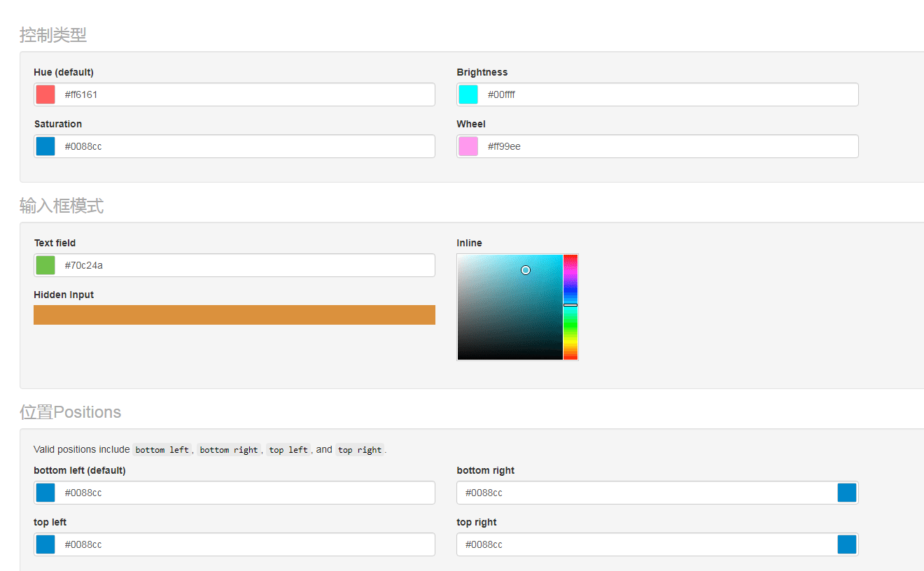This screenshot has height=571, width=924.
Task: Click the 'bottom left (default)' field label
Action: 80,470
